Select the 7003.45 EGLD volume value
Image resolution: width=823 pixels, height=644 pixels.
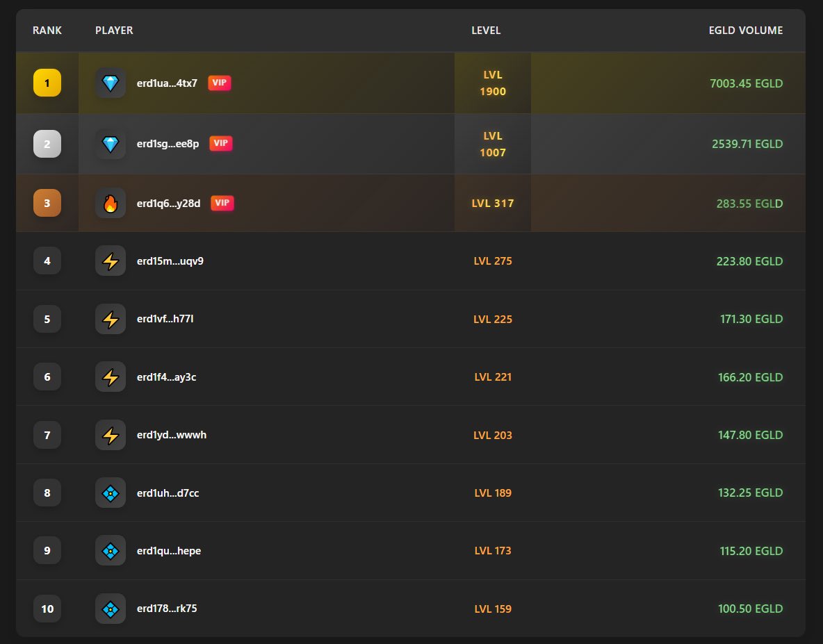(746, 83)
